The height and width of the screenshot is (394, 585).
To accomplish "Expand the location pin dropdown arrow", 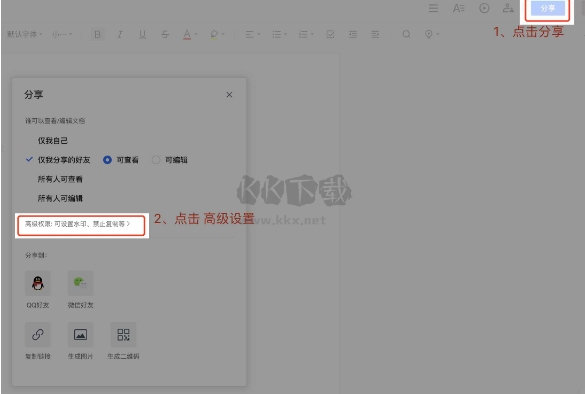I will point(438,34).
